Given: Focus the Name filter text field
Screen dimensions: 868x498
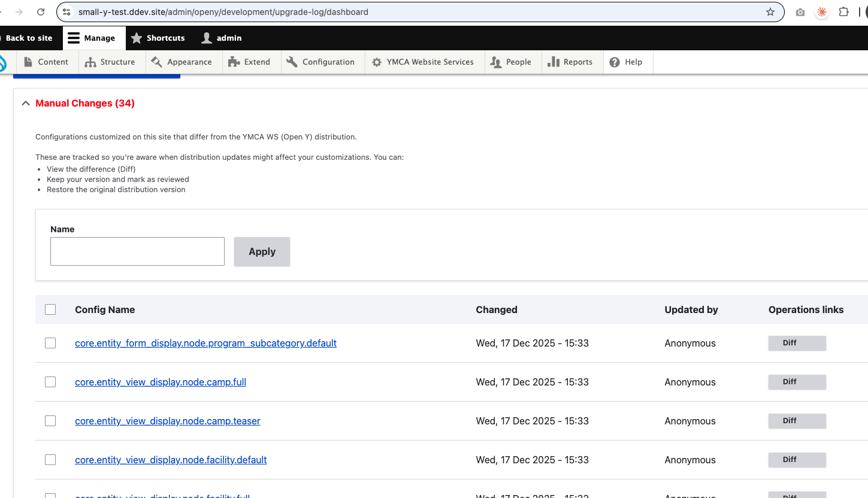Looking at the screenshot, I should pyautogui.click(x=137, y=251).
